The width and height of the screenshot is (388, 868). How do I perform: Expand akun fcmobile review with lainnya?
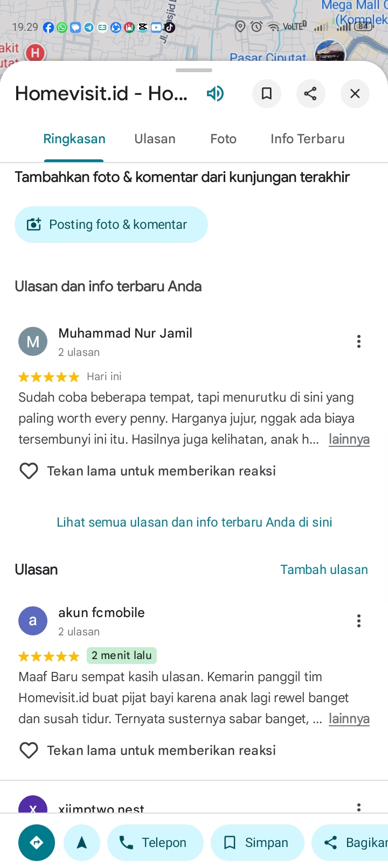pyautogui.click(x=349, y=719)
